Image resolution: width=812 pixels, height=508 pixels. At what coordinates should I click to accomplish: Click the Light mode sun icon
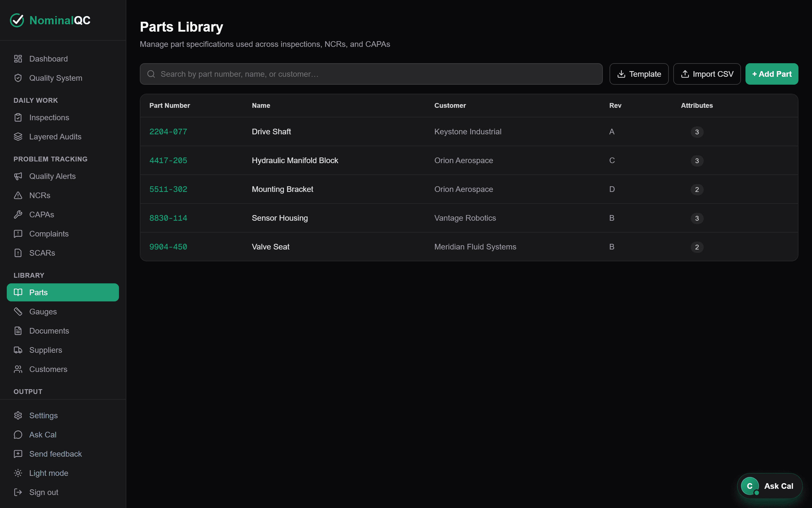coord(18,473)
